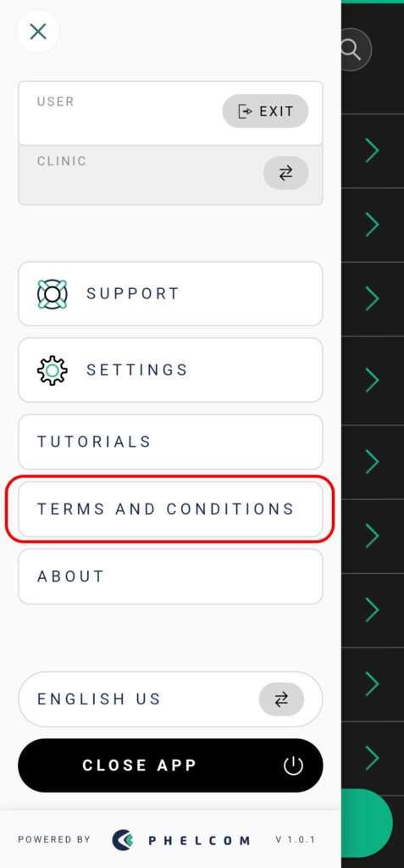The width and height of the screenshot is (404, 868).
Task: Open the Tutorials menu item
Action: (x=170, y=442)
